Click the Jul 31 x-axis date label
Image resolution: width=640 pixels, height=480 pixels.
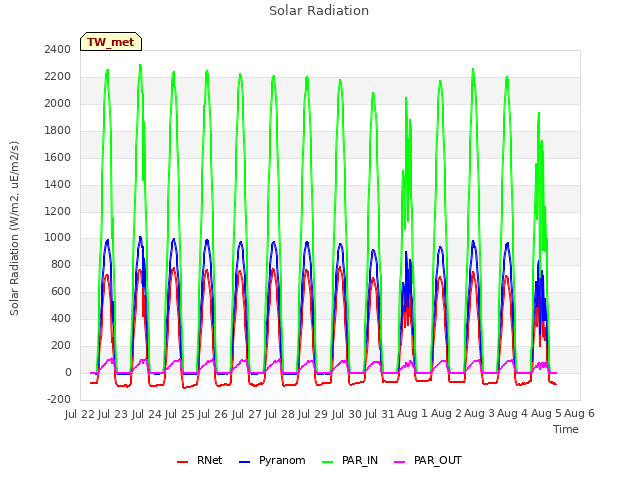pyautogui.click(x=380, y=414)
